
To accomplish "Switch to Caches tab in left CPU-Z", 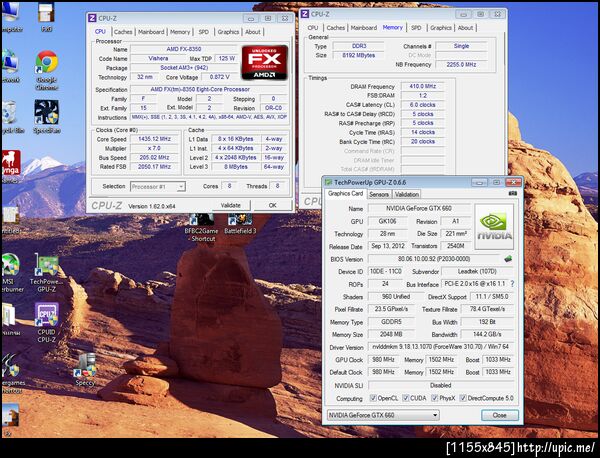I will pos(123,32).
